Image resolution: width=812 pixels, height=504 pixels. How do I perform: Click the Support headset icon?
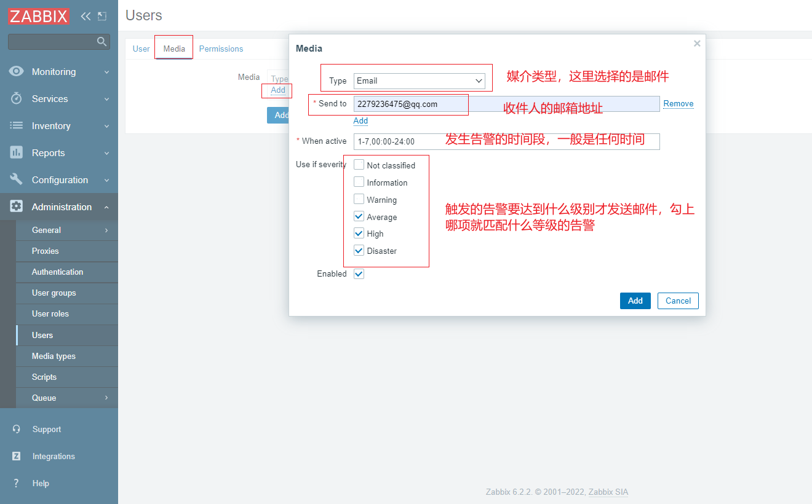pyautogui.click(x=17, y=429)
